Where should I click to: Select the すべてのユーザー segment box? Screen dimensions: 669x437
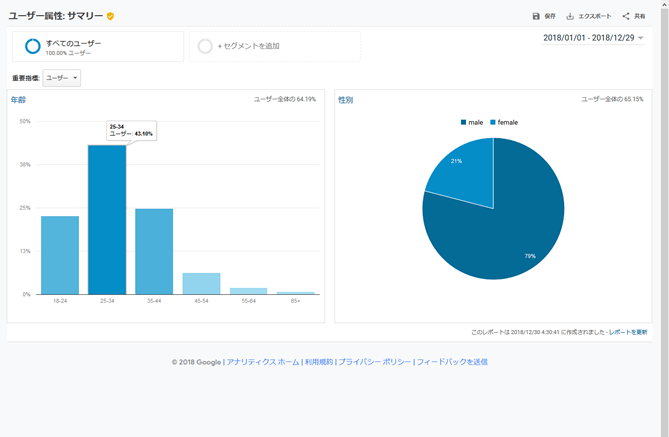(98, 46)
